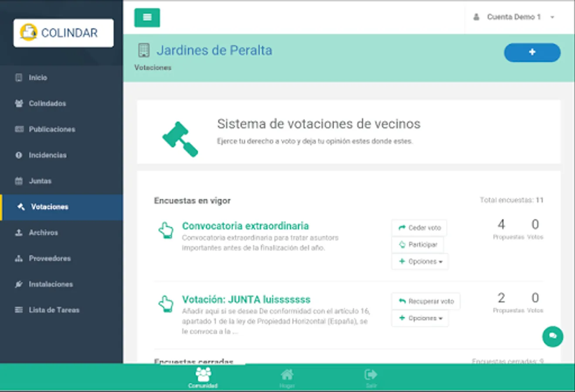Click the COLINDAR logo
The height and width of the screenshot is (392, 575).
[64, 33]
